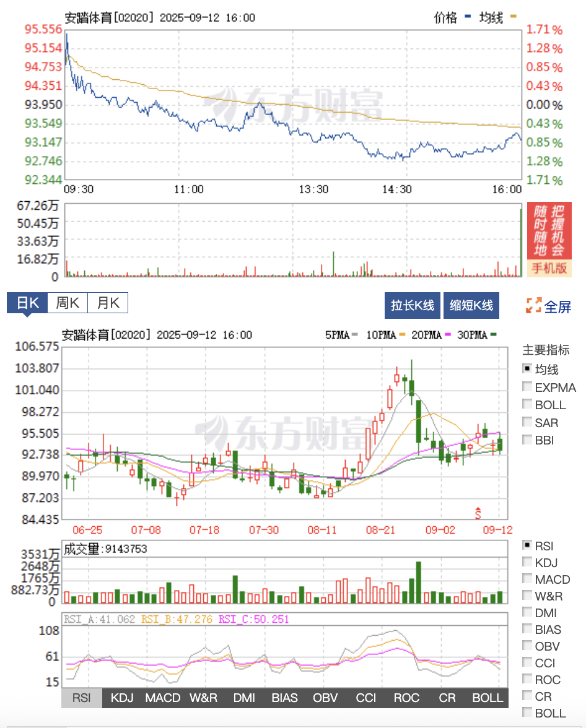Click the 09-12 date label on K-line axis
The image size is (586, 728).
(497, 530)
